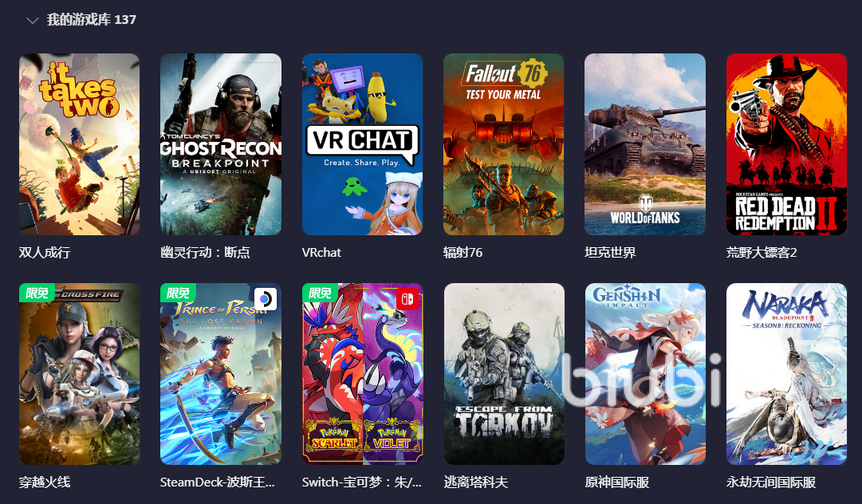Select Red Dead Redemption II cover
This screenshot has width=862, height=504.
(787, 144)
